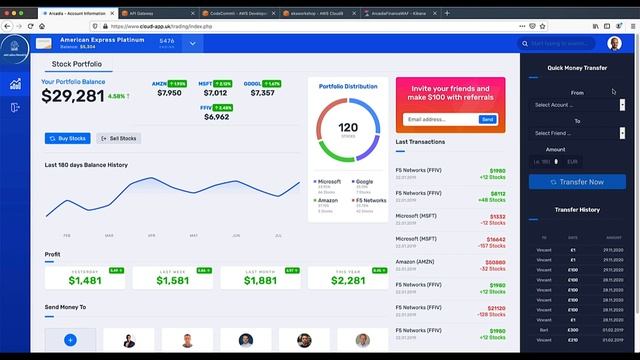Click the 120 stocks donut chart center
The width and height of the screenshot is (640, 360).
[348, 130]
